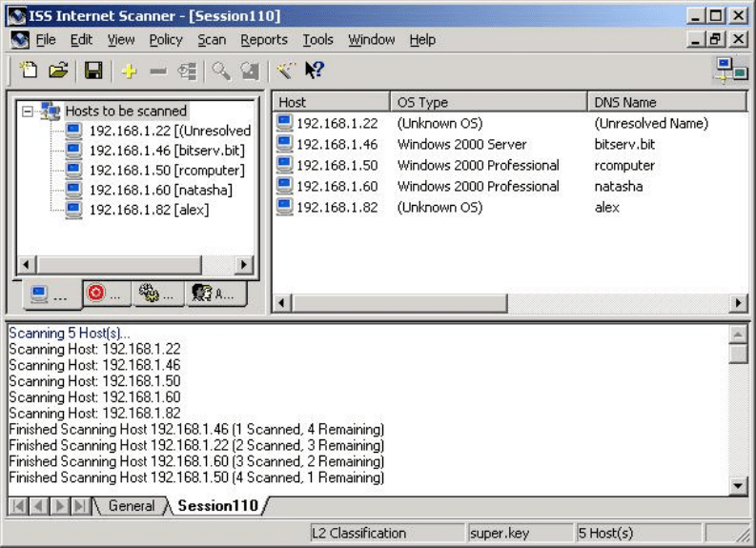
Task: Click computer icon of 192.168.1.22 in host table
Action: tap(284, 123)
